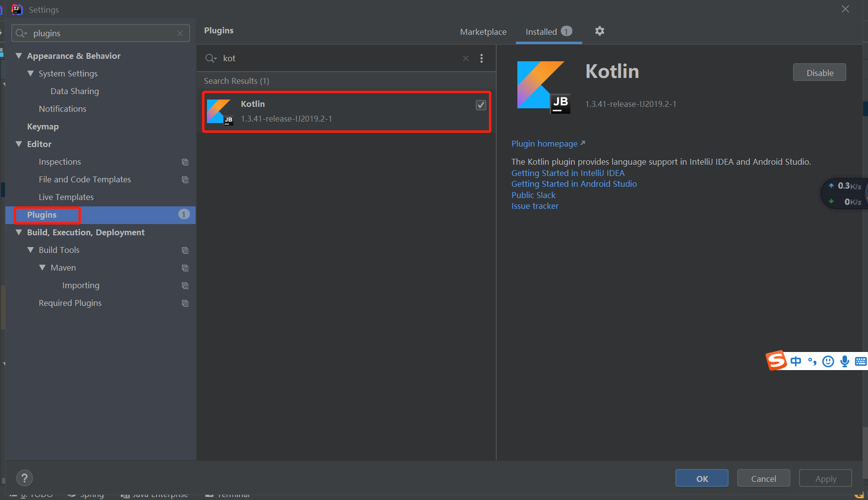Click the project-level icon beside Maven
Image resolution: width=868 pixels, height=500 pixels.
(185, 268)
